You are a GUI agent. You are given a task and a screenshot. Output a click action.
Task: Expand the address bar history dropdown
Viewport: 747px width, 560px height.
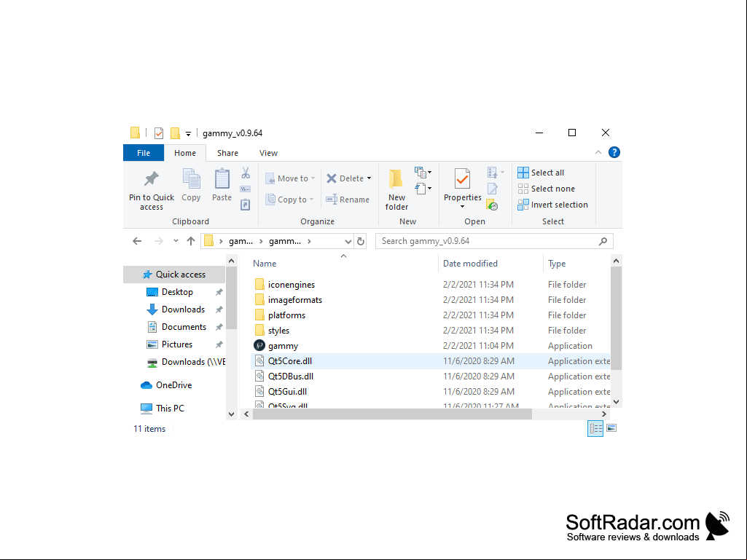[348, 242]
